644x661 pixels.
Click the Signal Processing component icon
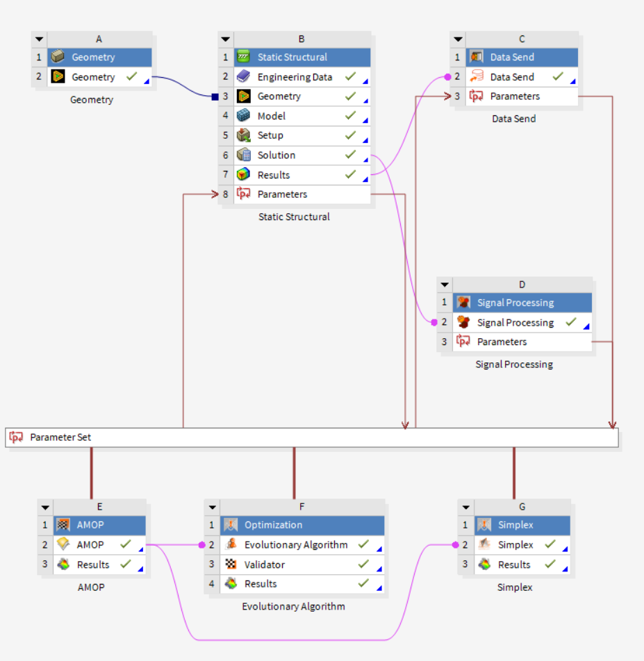tap(463, 322)
